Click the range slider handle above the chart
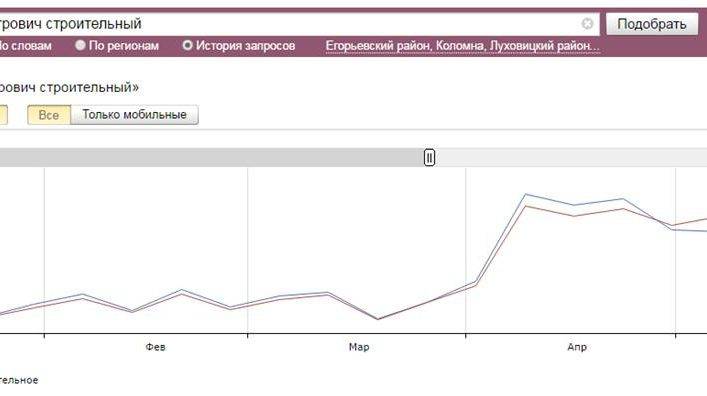This screenshot has width=707, height=396. pyautogui.click(x=429, y=157)
